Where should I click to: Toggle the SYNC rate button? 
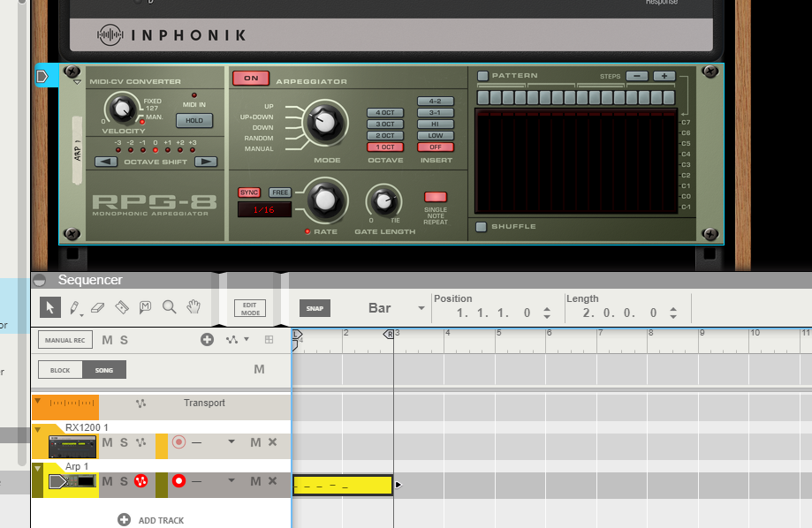[249, 192]
